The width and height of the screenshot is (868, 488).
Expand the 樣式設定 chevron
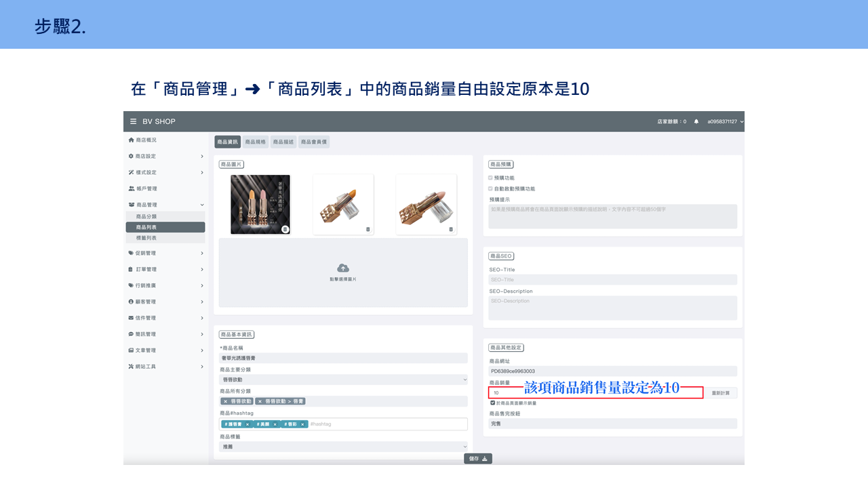[x=202, y=173]
